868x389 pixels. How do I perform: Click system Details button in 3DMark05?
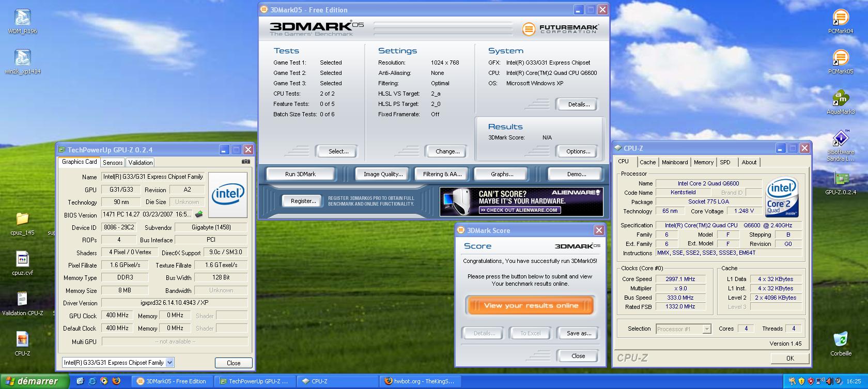point(578,104)
